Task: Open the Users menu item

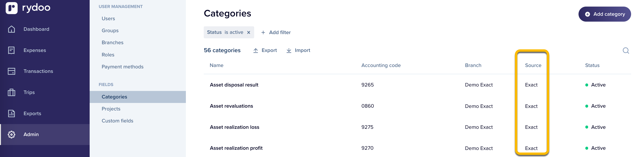Action: click(x=108, y=19)
